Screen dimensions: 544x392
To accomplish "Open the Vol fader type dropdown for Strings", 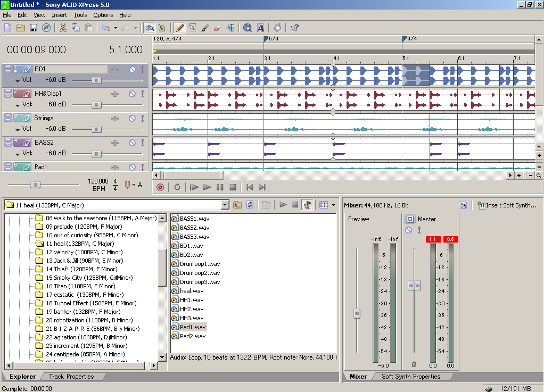I will point(18,130).
